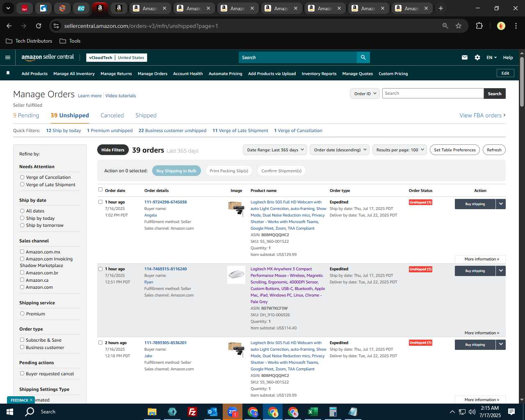Open Manage All Inventory menu item

74,74
